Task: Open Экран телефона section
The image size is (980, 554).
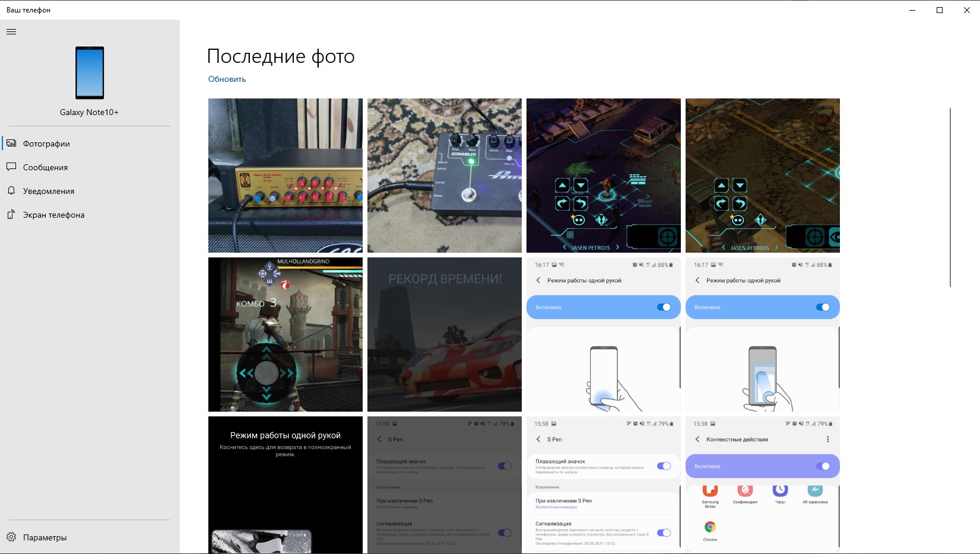Action: coord(90,215)
